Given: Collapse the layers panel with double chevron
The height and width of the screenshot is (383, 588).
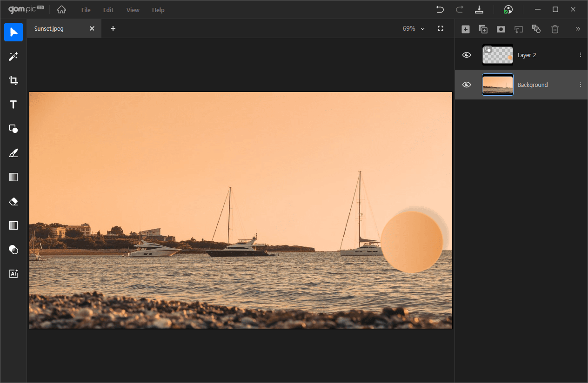Looking at the screenshot, I should point(578,29).
